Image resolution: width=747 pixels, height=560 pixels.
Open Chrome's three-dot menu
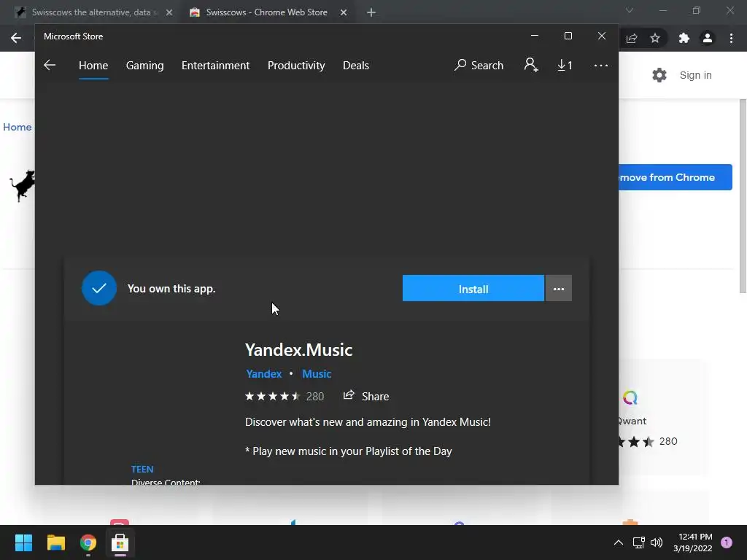pos(731,38)
